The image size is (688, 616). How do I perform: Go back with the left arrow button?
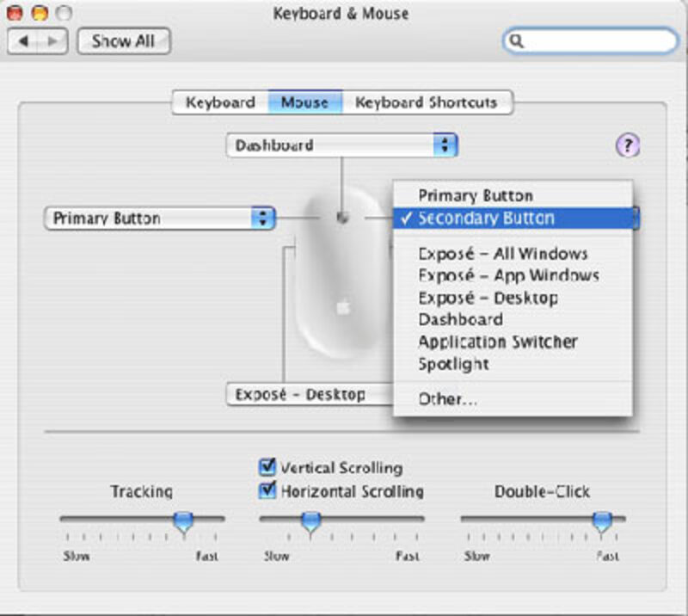[x=23, y=40]
